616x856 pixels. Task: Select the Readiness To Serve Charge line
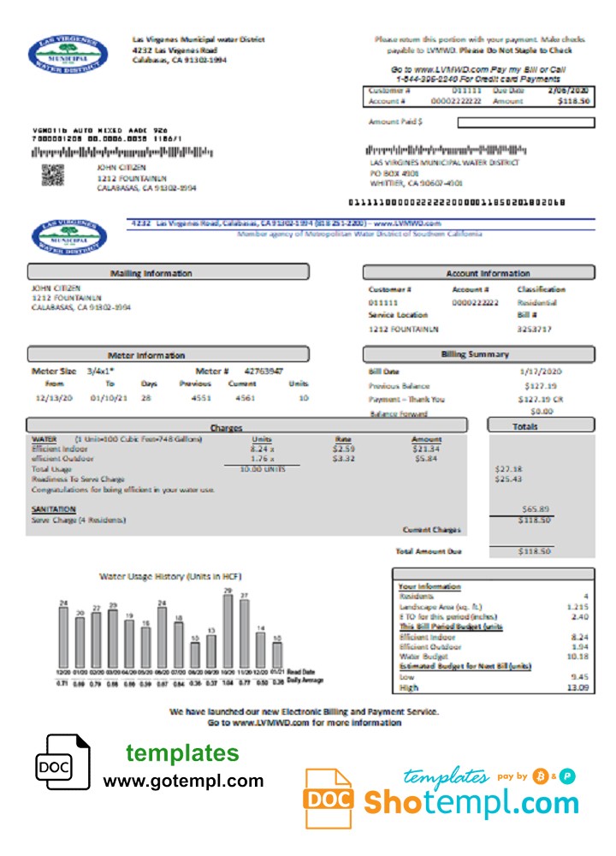point(78,479)
